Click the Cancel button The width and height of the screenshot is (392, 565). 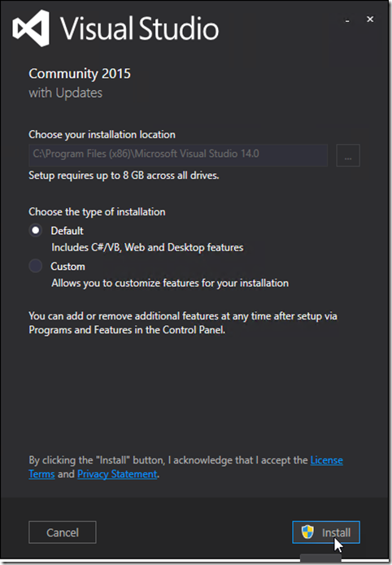click(63, 532)
